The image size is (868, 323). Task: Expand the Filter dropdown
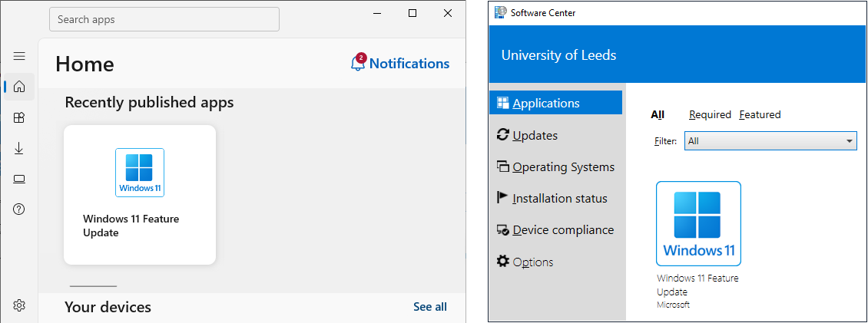point(770,141)
